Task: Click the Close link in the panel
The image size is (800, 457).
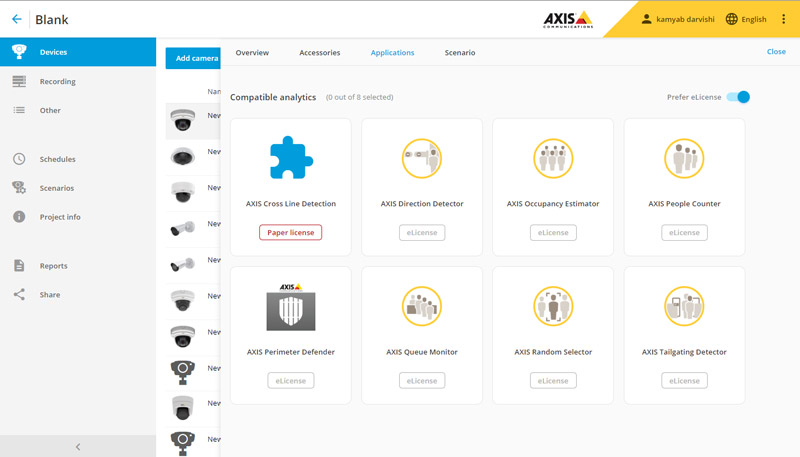Action: point(776,52)
